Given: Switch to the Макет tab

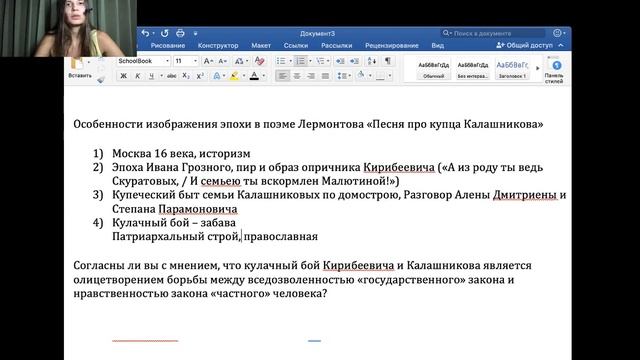Looking at the screenshot, I should 261,46.
